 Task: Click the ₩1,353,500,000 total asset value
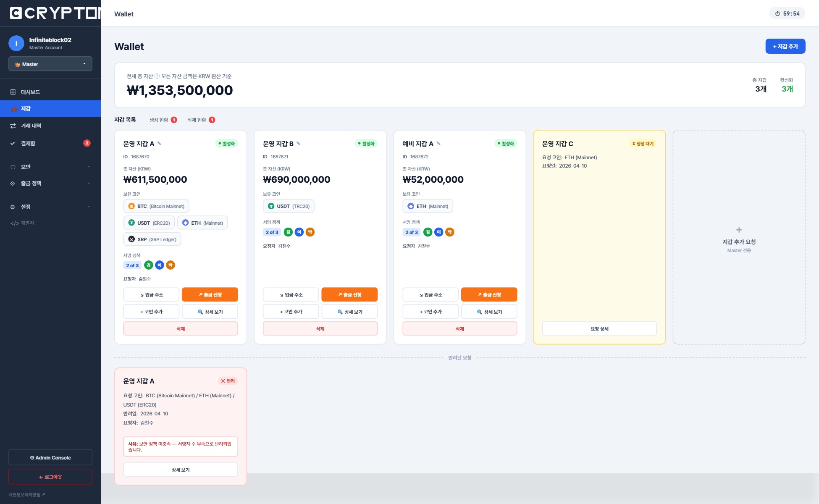(x=180, y=90)
